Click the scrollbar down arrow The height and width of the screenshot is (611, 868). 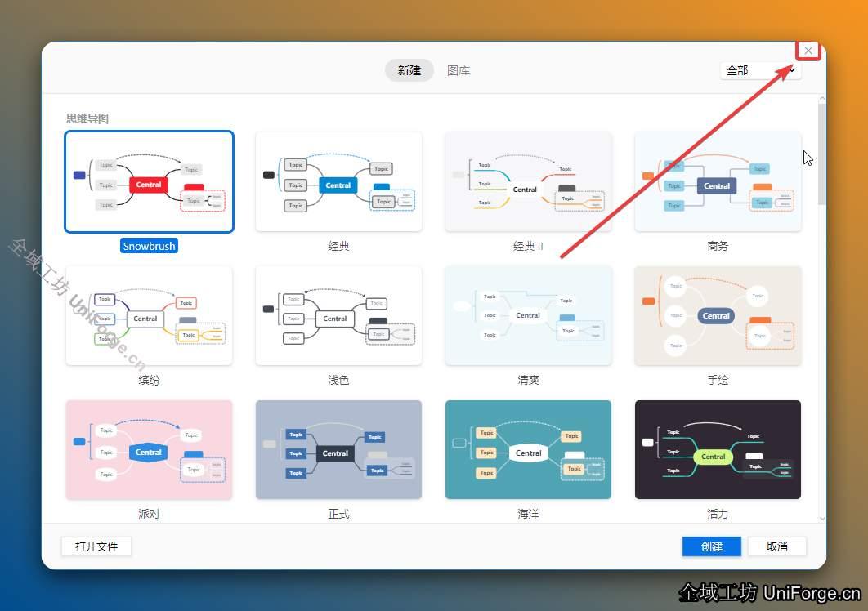click(x=822, y=519)
